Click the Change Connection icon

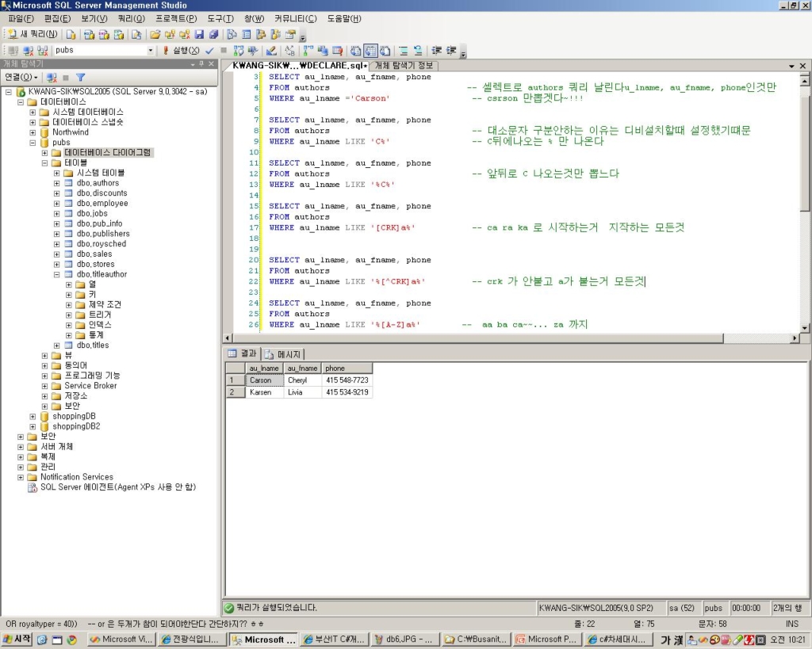43,50
